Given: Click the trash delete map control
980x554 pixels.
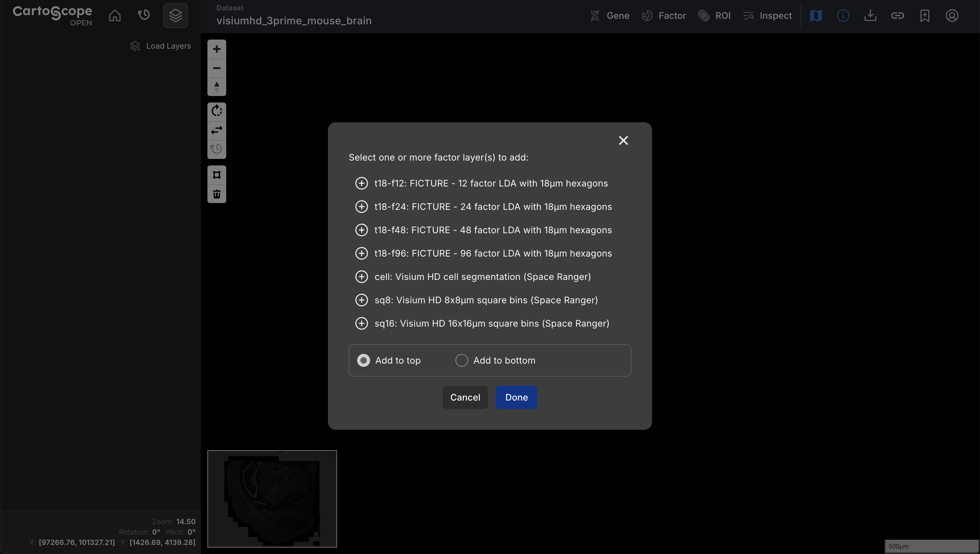Looking at the screenshot, I should click(x=216, y=194).
